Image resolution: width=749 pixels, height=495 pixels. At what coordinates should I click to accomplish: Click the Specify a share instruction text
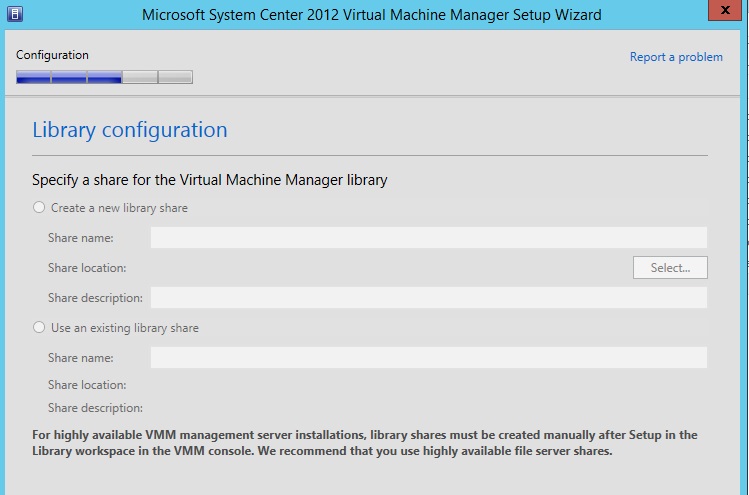209,181
